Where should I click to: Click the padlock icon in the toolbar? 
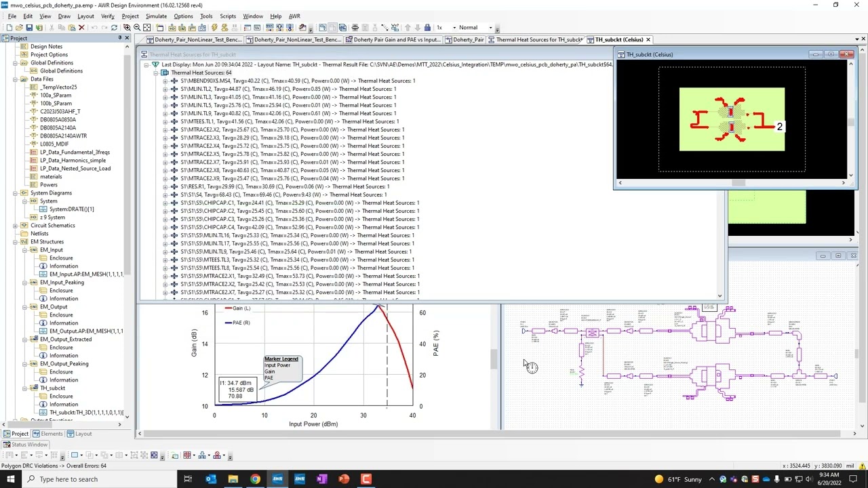coord(427,28)
